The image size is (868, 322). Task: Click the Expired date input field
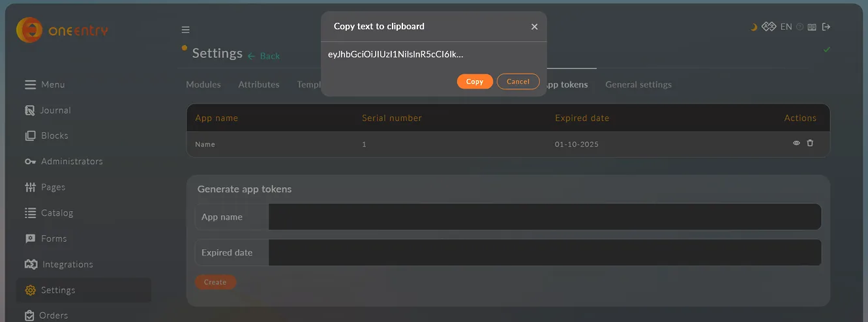545,252
